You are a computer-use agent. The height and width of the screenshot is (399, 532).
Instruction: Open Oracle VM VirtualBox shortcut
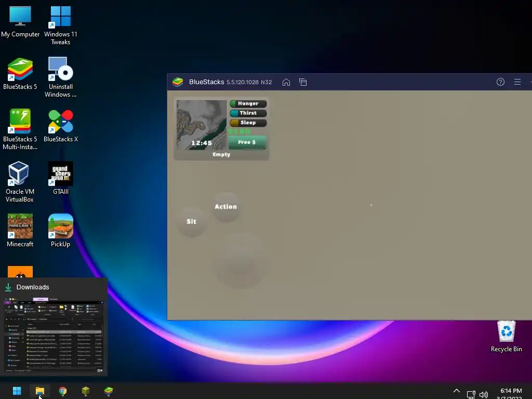point(19,182)
